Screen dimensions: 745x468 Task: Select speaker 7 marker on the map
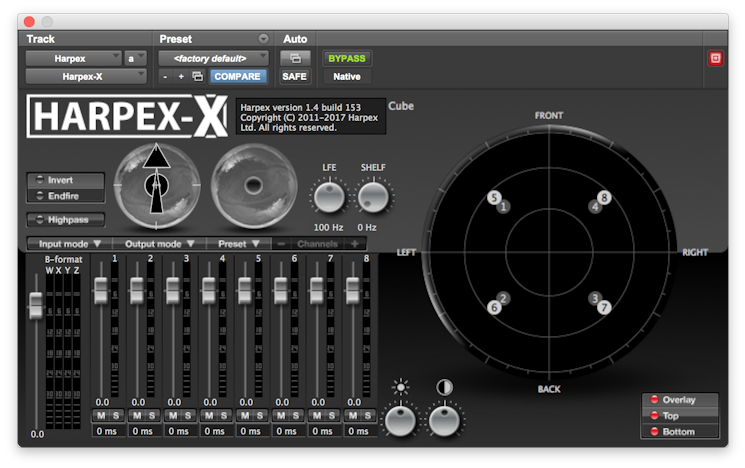click(x=604, y=307)
